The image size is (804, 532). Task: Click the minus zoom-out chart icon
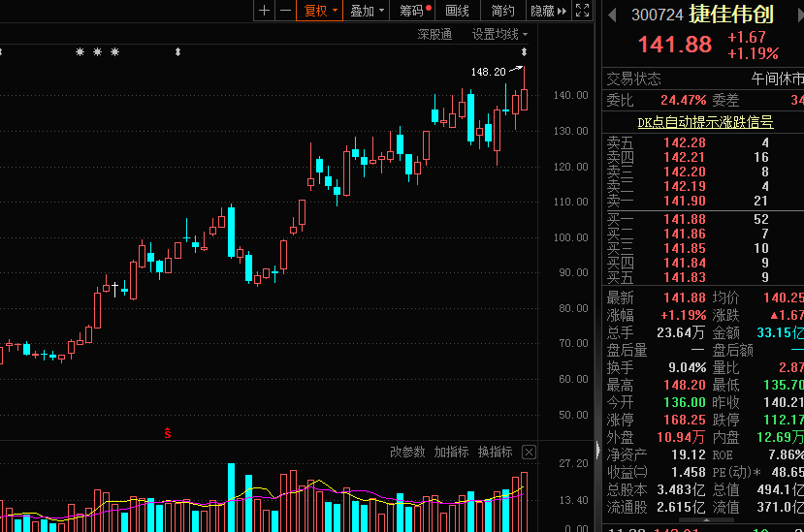coord(285,11)
